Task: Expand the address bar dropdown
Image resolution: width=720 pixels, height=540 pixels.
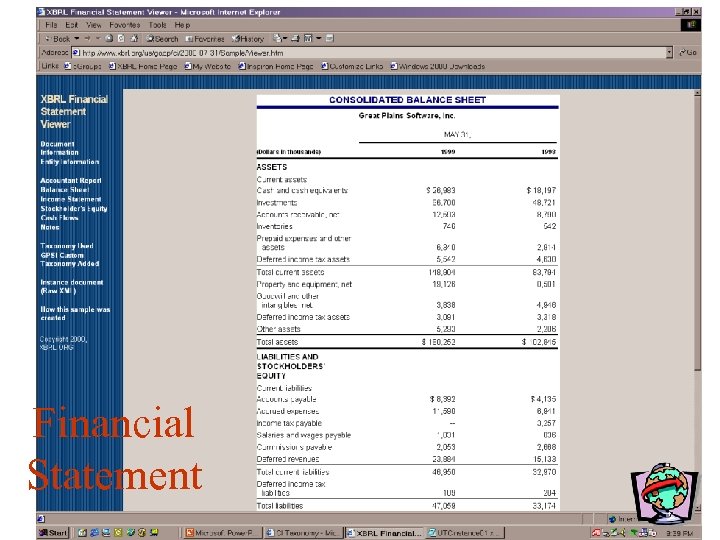Action: pos(669,53)
